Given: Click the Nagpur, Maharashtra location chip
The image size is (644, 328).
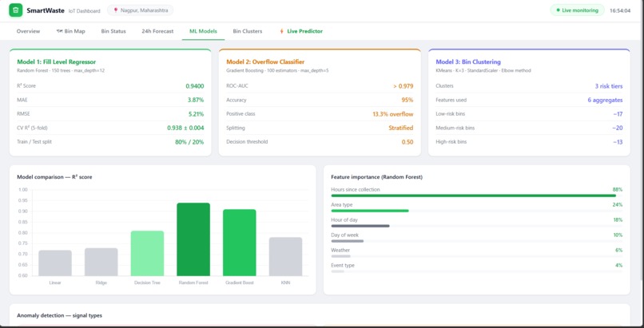Looking at the screenshot, I should tap(140, 10).
